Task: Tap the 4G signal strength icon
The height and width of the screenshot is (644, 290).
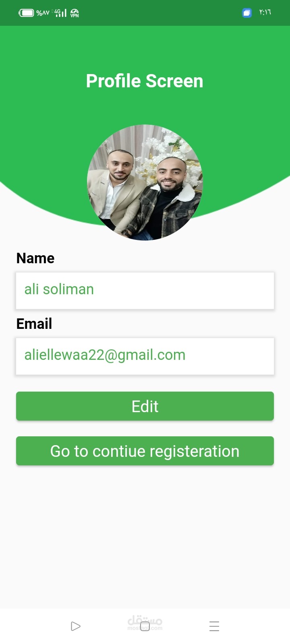Action: coord(60,13)
